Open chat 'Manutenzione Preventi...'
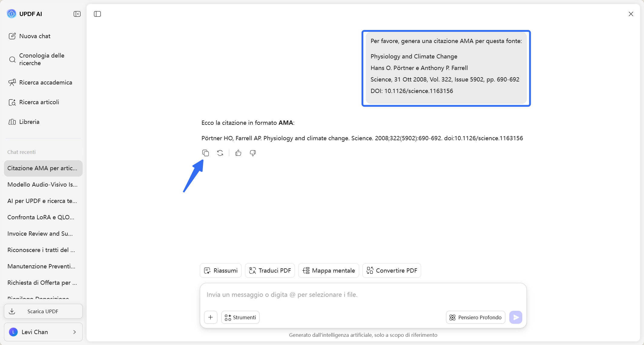Image resolution: width=644 pixels, height=345 pixels. coord(43,266)
